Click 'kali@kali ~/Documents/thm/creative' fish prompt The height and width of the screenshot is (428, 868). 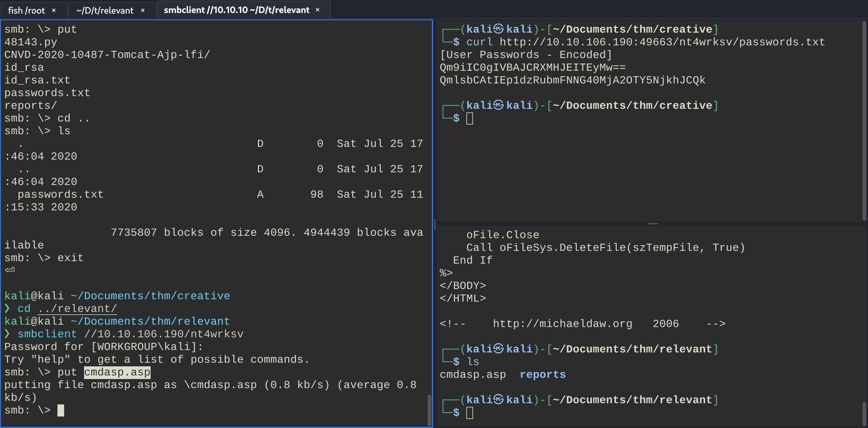coord(117,296)
